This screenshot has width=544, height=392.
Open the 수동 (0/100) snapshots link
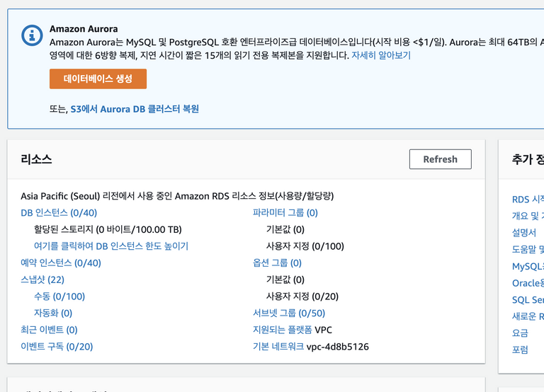pyautogui.click(x=59, y=296)
